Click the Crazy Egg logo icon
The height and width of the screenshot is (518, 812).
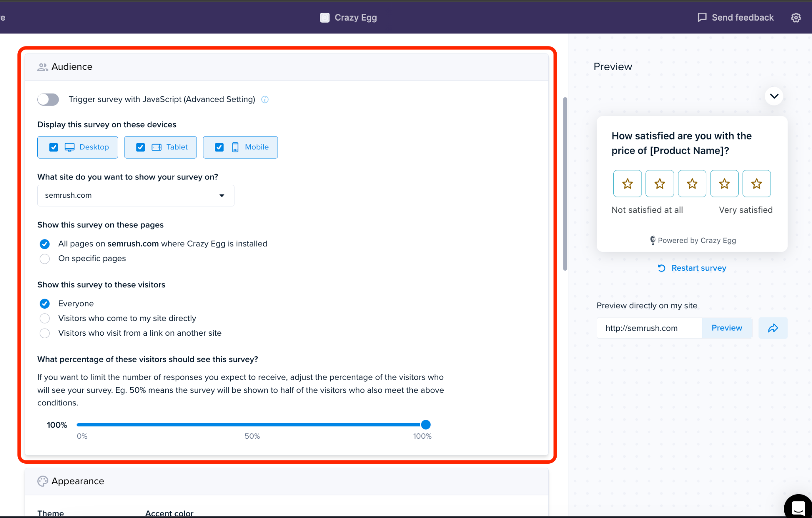pyautogui.click(x=325, y=17)
